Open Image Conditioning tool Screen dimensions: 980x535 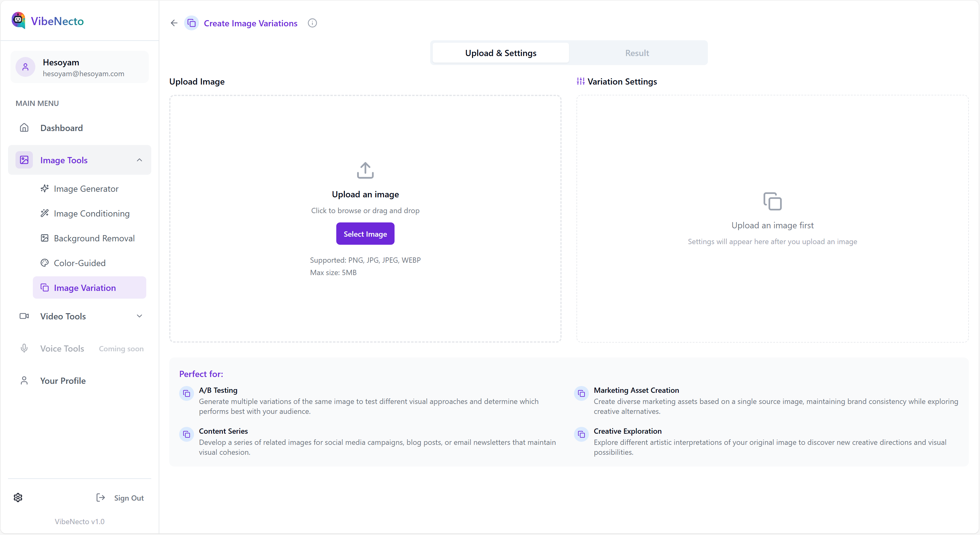(92, 213)
